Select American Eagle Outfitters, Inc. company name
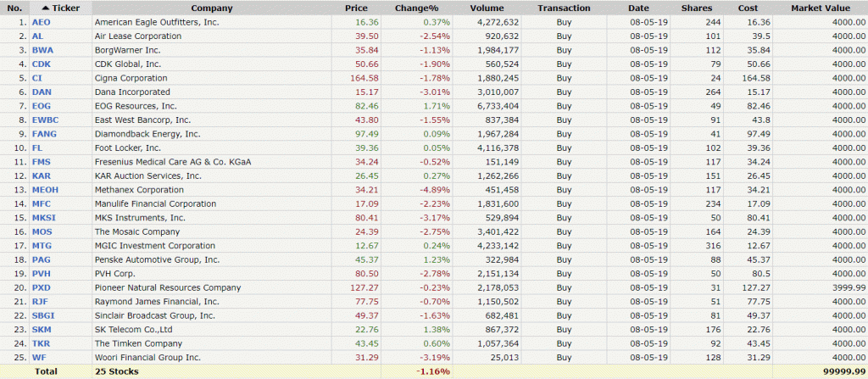 157,22
